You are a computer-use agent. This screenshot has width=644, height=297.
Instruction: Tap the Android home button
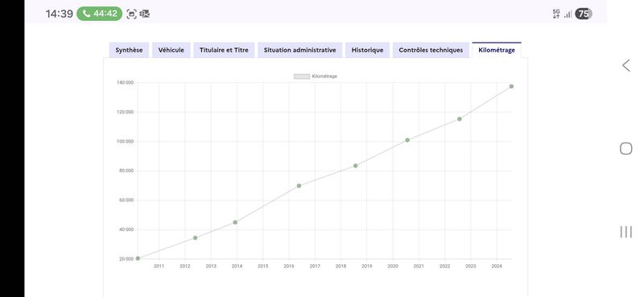point(626,148)
